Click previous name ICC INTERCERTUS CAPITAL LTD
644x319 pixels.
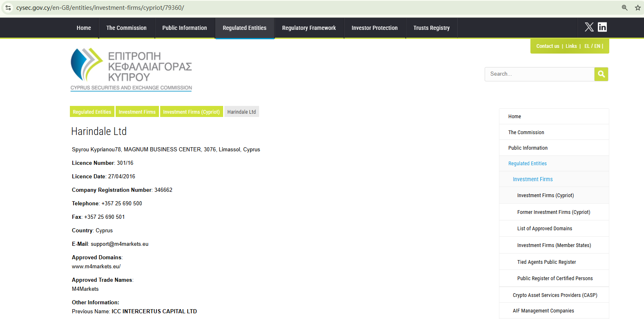coord(154,311)
